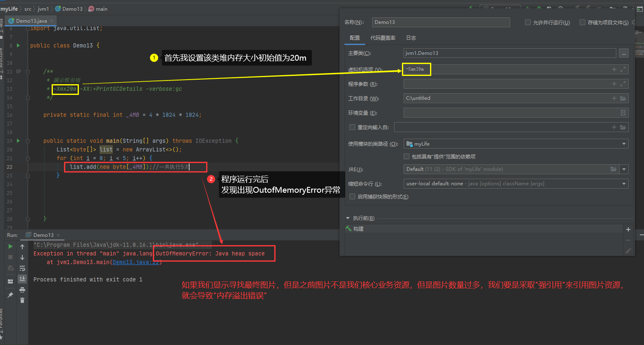Open the JRE Default dropdown arrow
Image resolution: width=644 pixels, height=345 pixels.
(624, 169)
